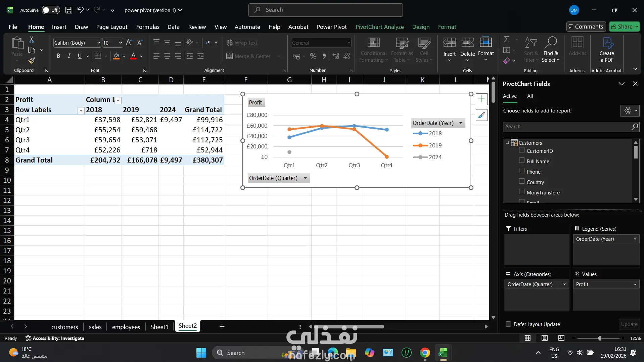Viewport: 644px width, 362px height.
Task: Check the Full Name field
Action: (522, 161)
